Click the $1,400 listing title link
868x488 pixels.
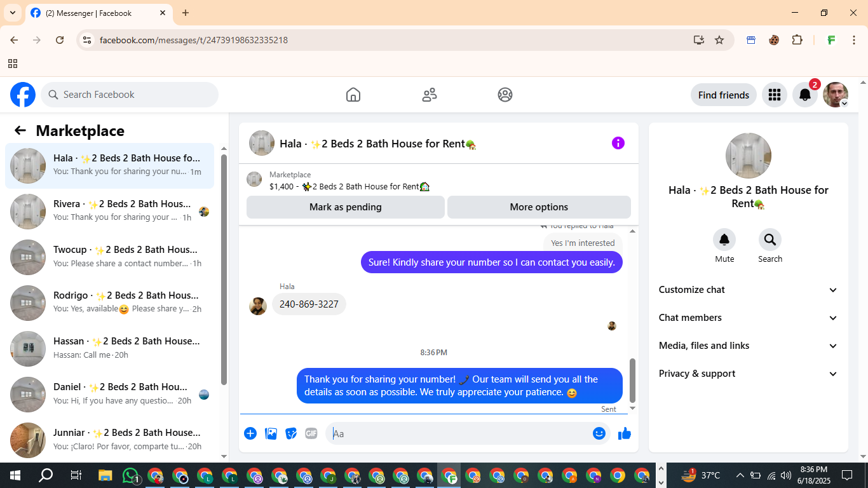tap(349, 186)
